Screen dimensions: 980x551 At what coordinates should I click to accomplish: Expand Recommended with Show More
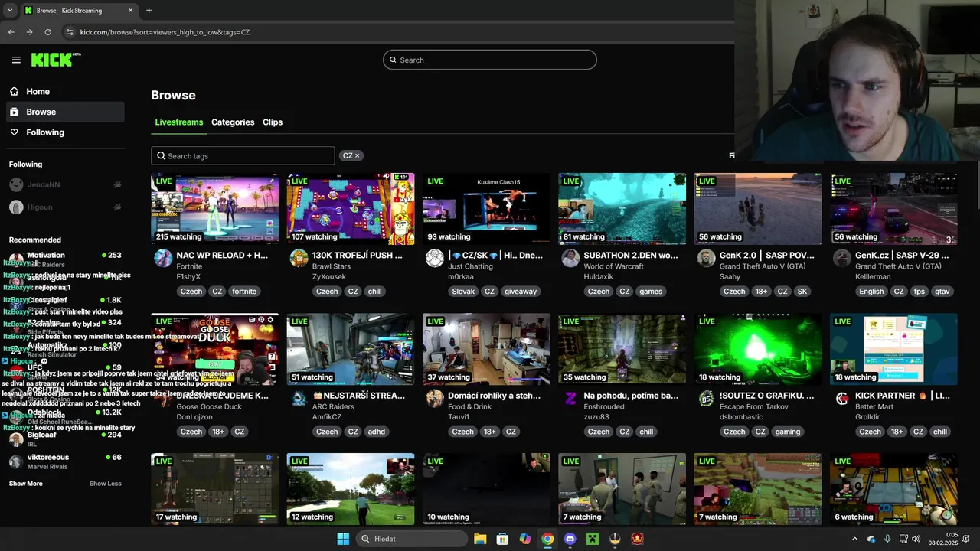click(26, 484)
